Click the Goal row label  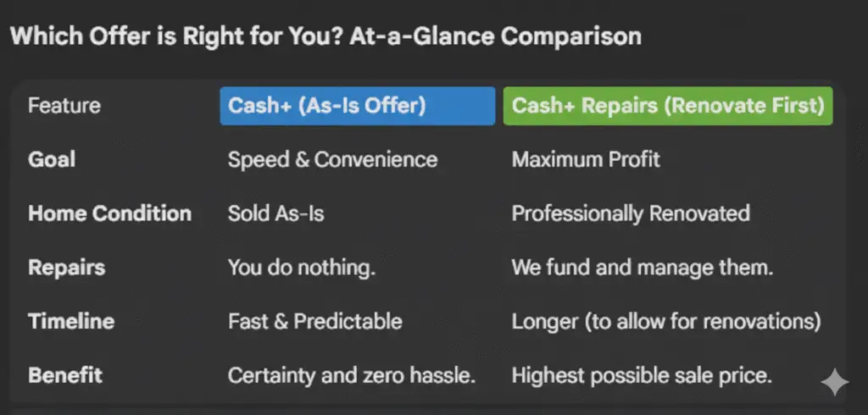(52, 159)
